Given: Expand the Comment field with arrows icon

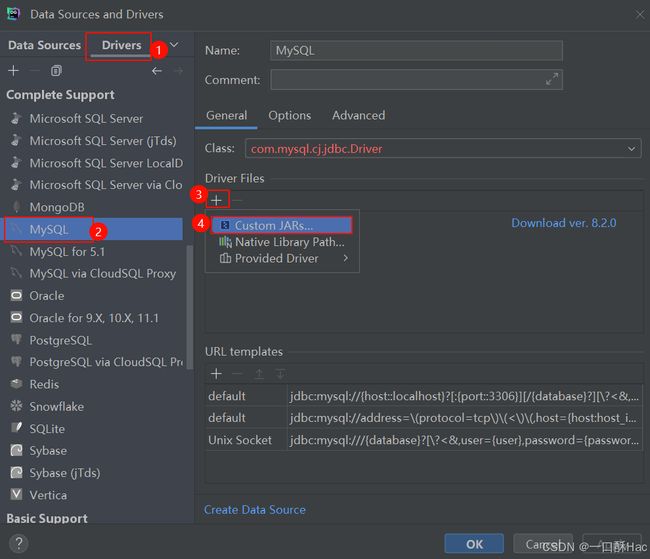Looking at the screenshot, I should coord(552,79).
